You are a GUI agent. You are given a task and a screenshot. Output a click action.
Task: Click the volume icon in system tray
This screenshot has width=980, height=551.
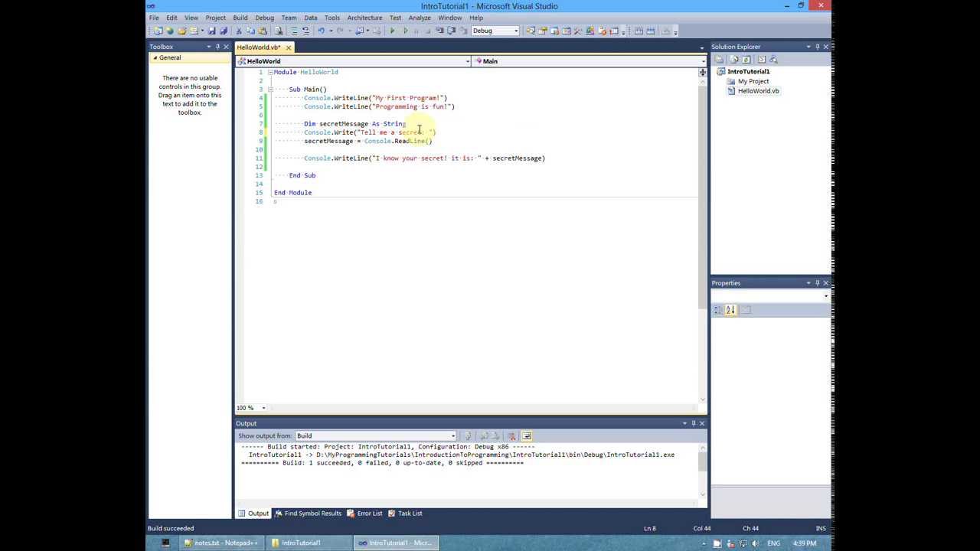[756, 543]
